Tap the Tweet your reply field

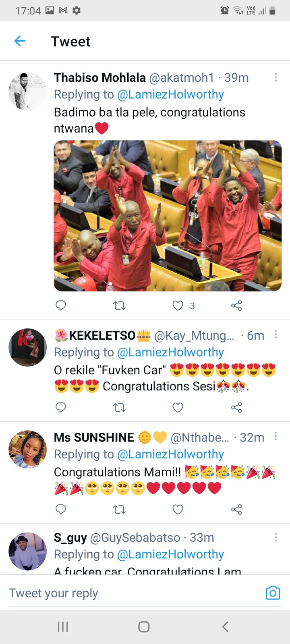[133, 593]
